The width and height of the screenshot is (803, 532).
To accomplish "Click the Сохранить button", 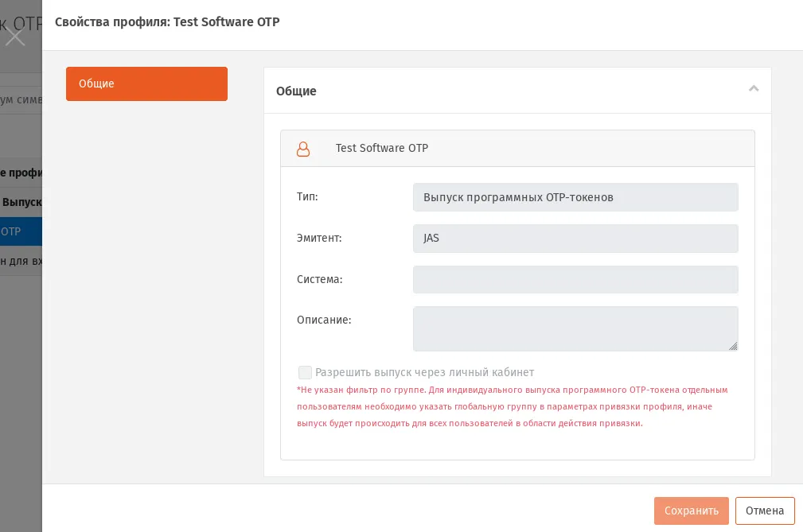I will point(692,511).
